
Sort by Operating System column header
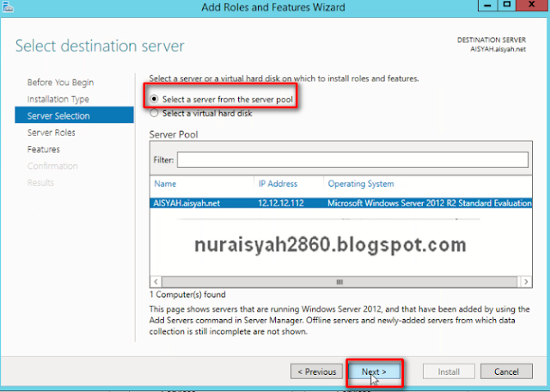pos(361,184)
